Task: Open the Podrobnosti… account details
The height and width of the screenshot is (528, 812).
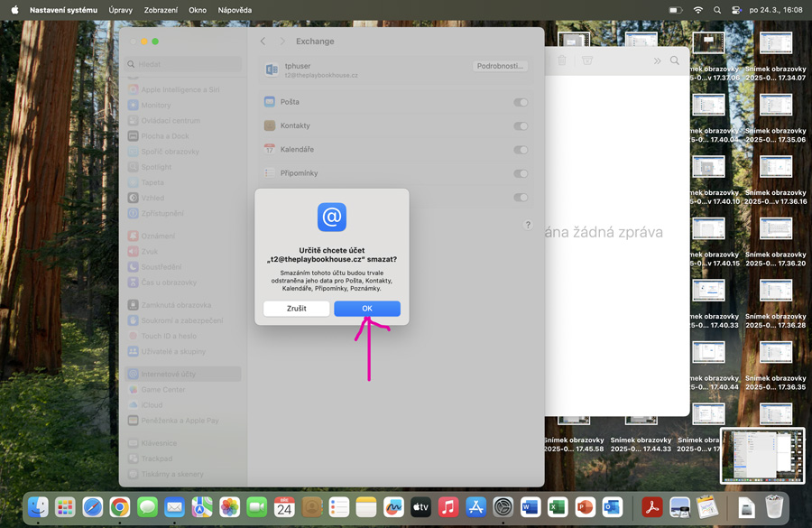Action: coord(499,67)
